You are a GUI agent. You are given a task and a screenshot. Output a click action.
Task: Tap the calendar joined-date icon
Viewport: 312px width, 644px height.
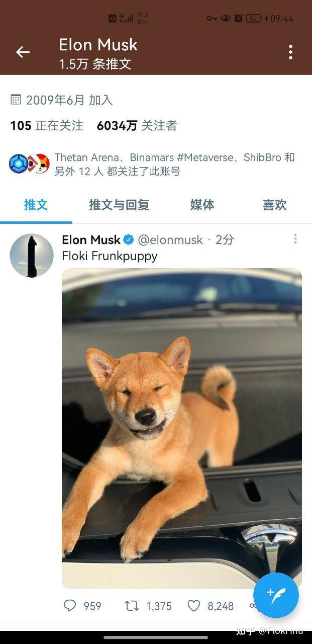pos(16,99)
